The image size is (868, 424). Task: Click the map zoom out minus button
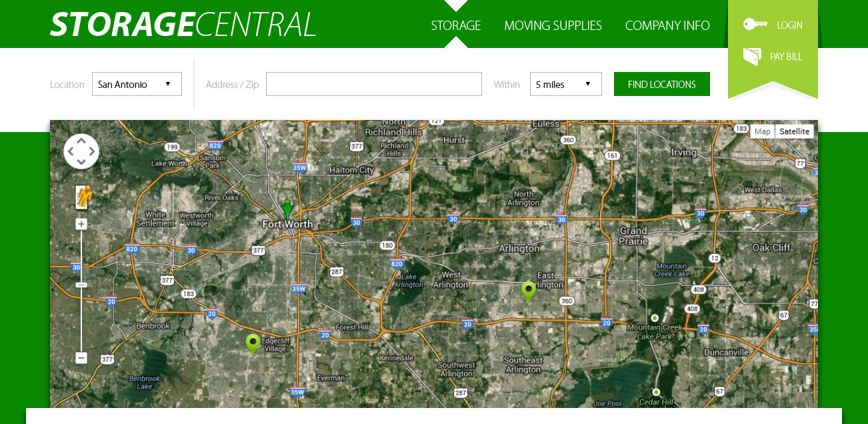81,358
